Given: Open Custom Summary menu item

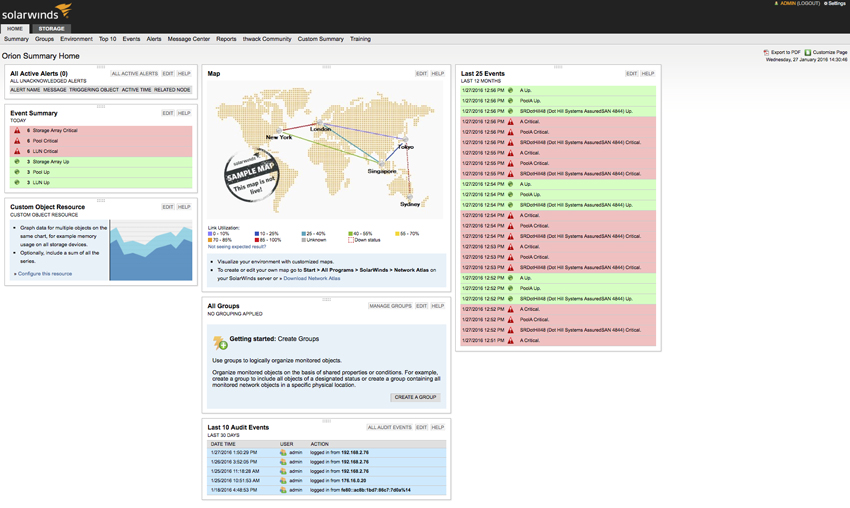Looking at the screenshot, I should 320,39.
